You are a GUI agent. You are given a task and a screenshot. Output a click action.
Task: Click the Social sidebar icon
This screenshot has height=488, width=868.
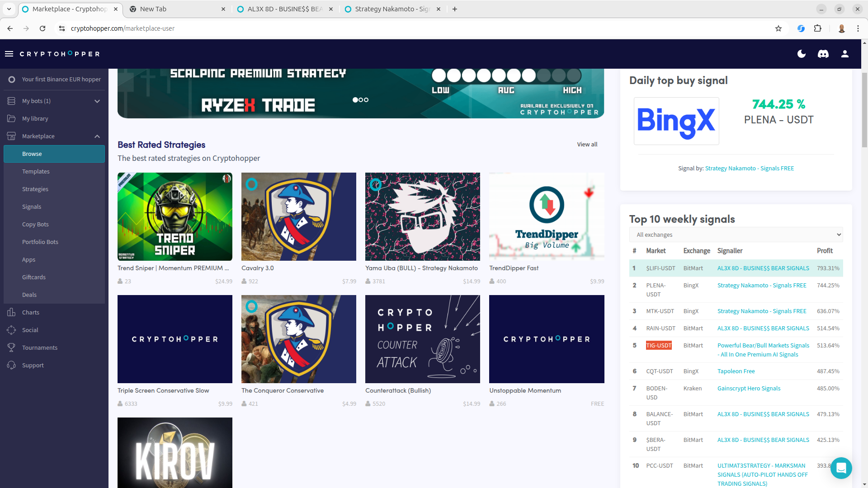(11, 330)
